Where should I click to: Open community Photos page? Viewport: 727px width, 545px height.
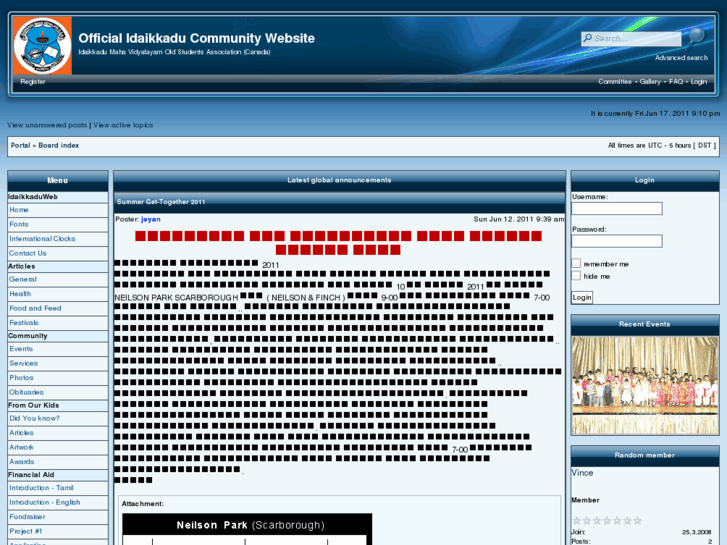click(x=21, y=378)
